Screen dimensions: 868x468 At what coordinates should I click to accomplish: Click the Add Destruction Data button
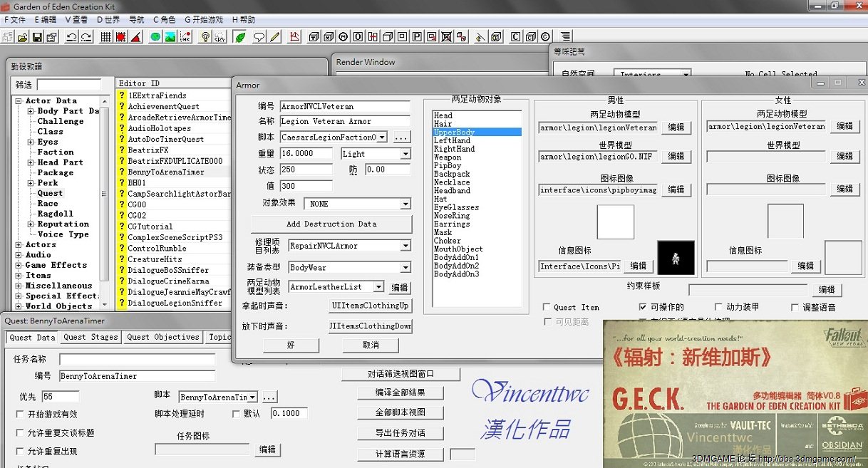pyautogui.click(x=331, y=224)
